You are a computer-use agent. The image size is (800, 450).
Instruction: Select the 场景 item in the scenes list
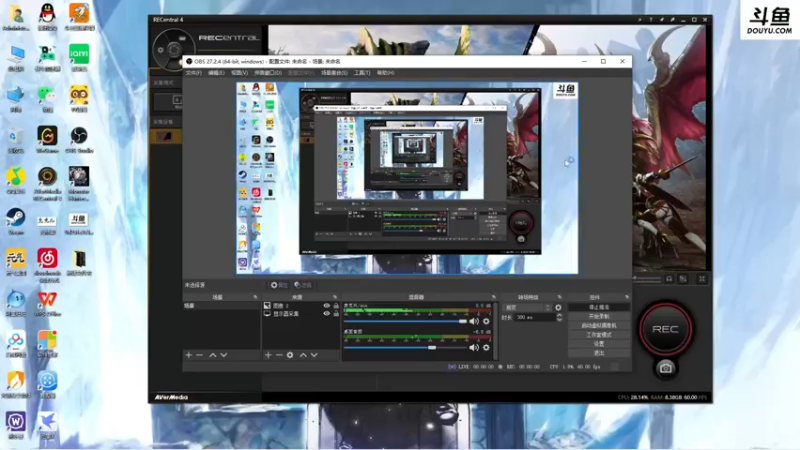click(221, 306)
